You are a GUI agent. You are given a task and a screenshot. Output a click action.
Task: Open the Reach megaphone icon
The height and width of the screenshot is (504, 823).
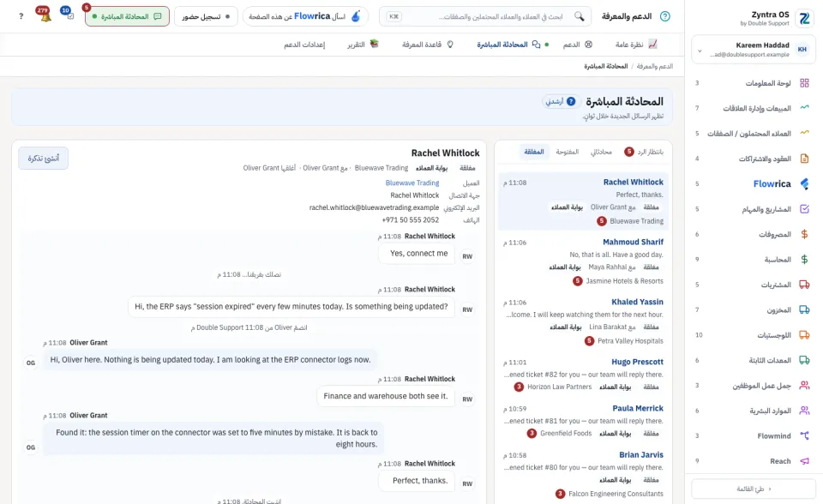tap(804, 461)
